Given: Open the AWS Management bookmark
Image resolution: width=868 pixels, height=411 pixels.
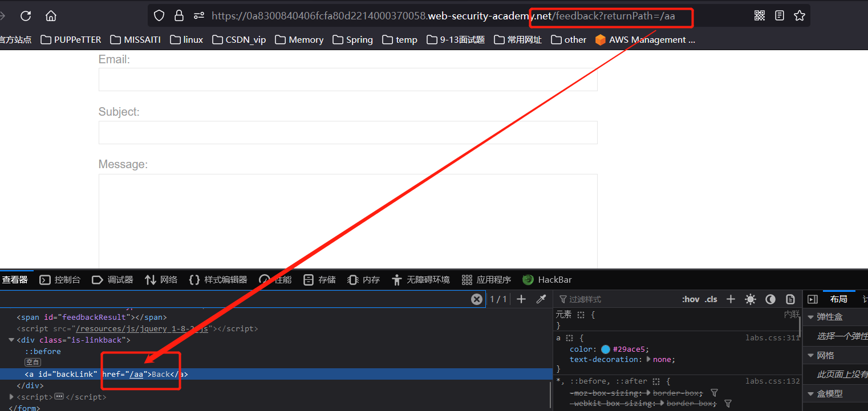Looking at the screenshot, I should (x=645, y=40).
